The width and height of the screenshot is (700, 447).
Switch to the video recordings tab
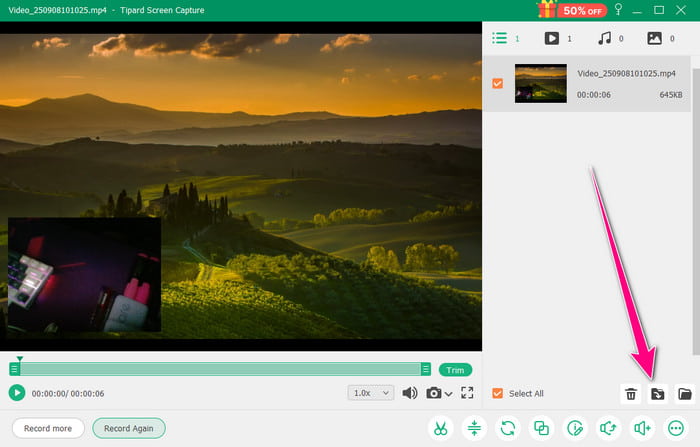[x=551, y=39]
